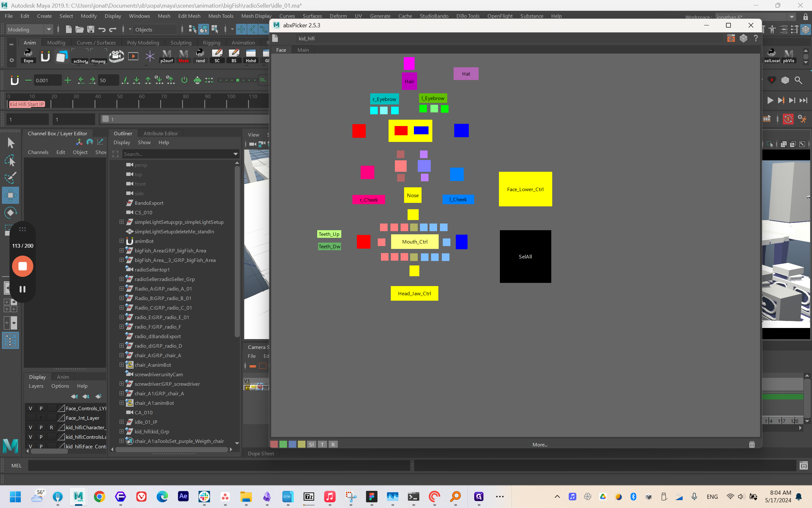Click the New Scene icon
Image resolution: width=812 pixels, height=508 pixels.
coord(69,30)
